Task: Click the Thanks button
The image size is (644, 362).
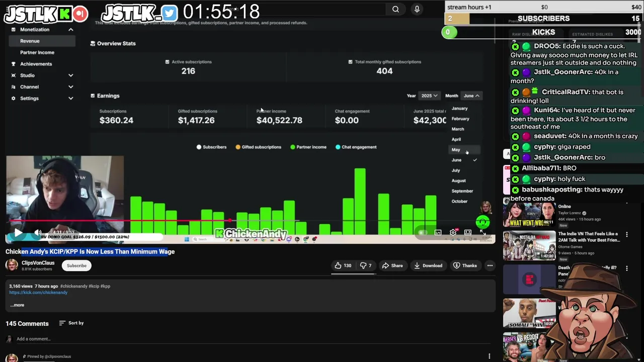Action: coord(466,265)
